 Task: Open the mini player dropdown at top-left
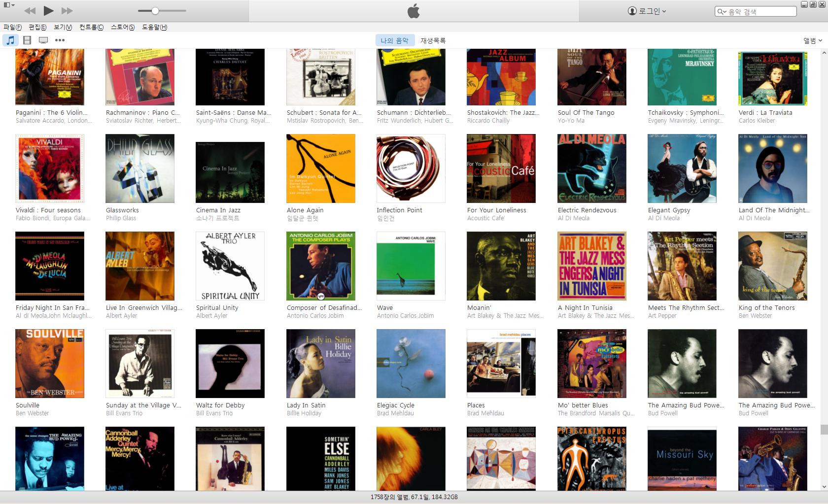9,5
